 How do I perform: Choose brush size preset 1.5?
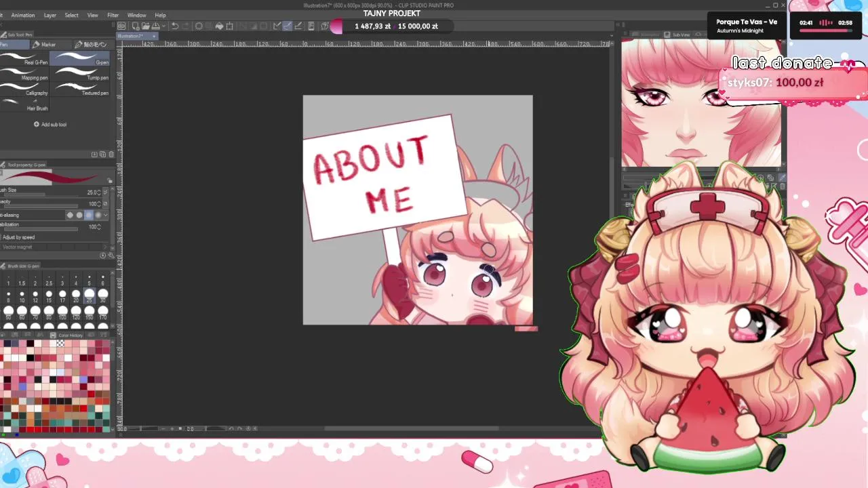click(22, 278)
